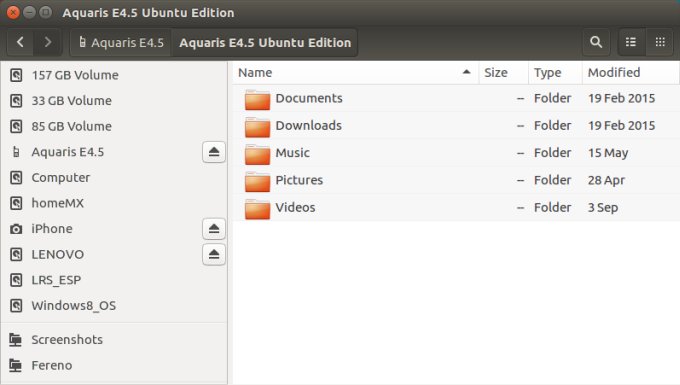The width and height of the screenshot is (680, 385).
Task: Select the homeMX sidebar label
Action: coord(58,203)
